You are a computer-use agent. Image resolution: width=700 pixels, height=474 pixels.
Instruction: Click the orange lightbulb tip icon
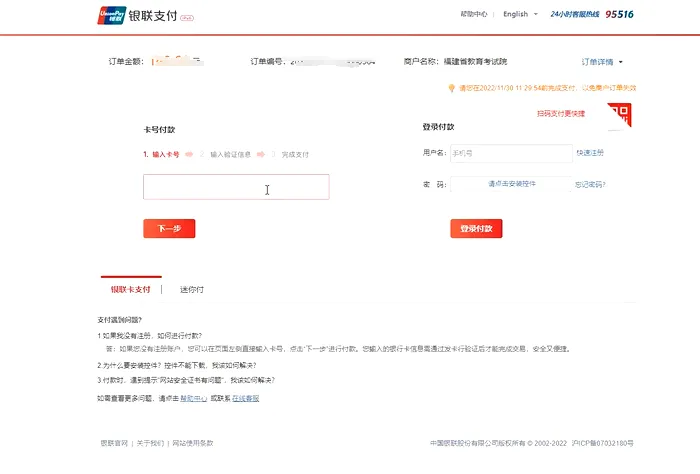451,88
